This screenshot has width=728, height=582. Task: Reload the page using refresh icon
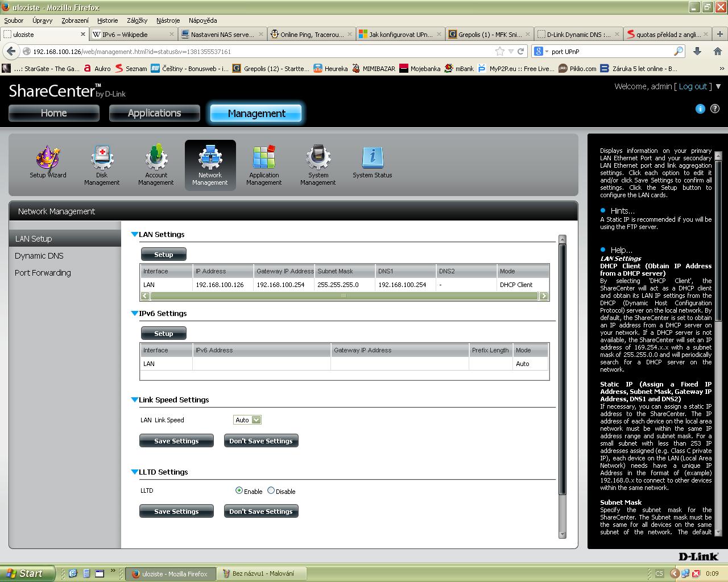(x=520, y=51)
